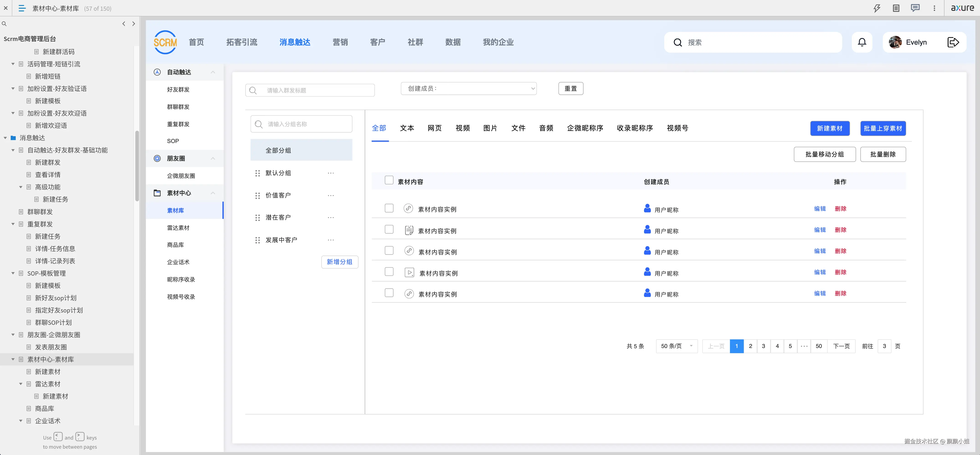
Task: Open the comments chat icon
Action: [915, 8]
